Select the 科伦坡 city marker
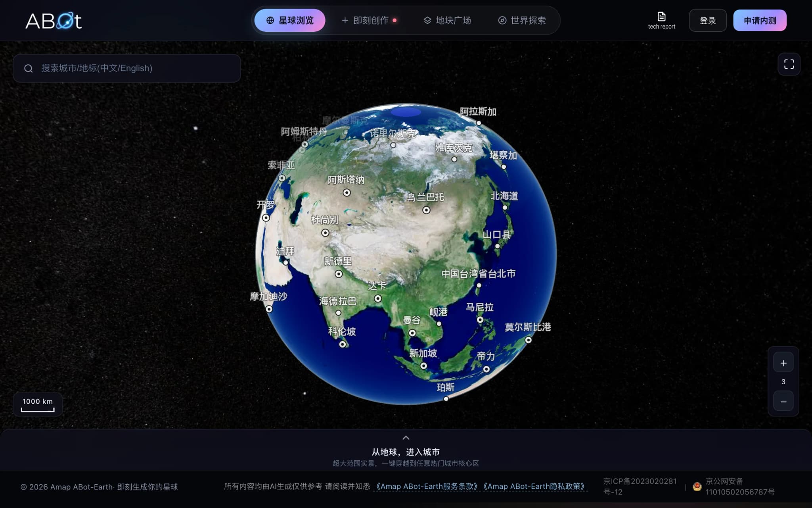 pyautogui.click(x=343, y=344)
